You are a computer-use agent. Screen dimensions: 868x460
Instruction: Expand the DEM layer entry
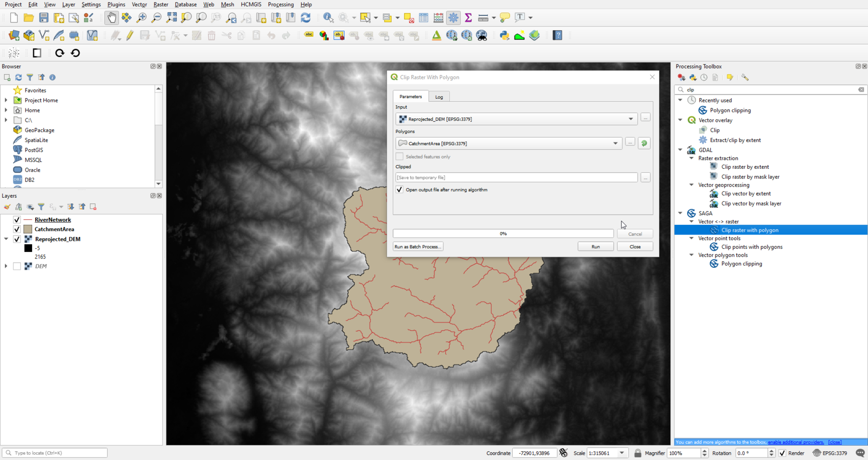[5, 266]
